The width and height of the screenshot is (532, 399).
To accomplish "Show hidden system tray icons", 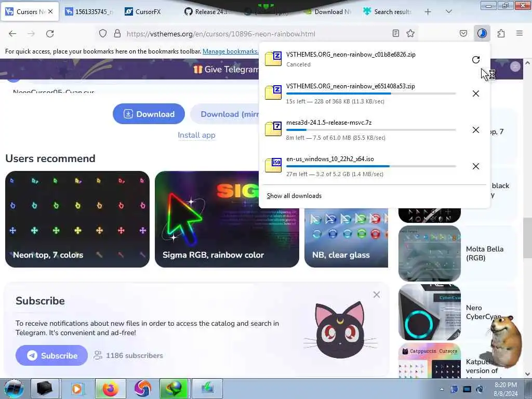I will [x=442, y=390].
